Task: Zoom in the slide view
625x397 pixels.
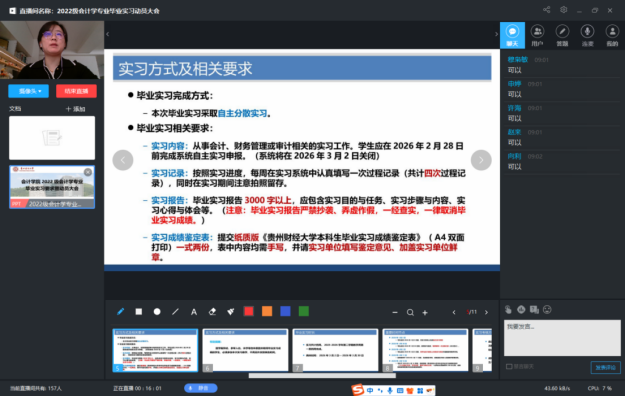Action: point(425,312)
